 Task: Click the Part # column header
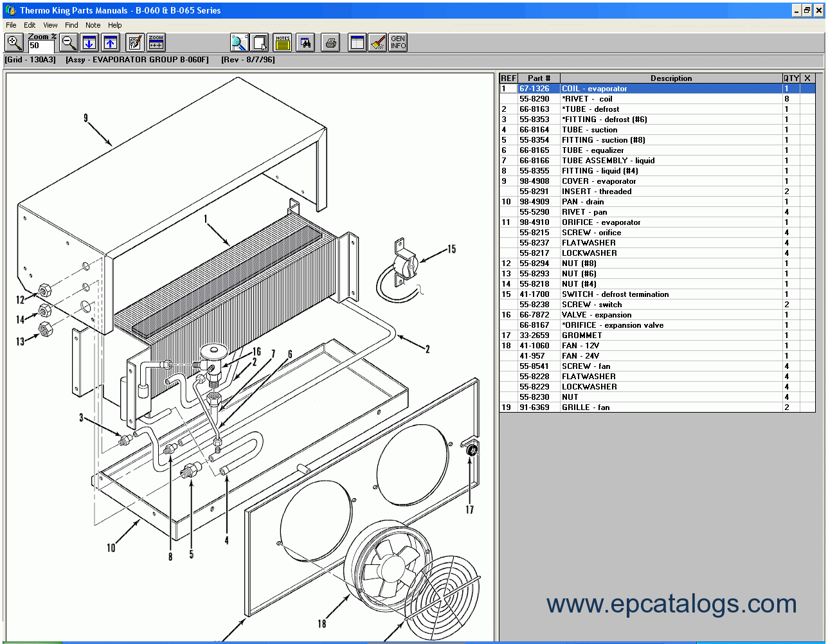point(539,78)
